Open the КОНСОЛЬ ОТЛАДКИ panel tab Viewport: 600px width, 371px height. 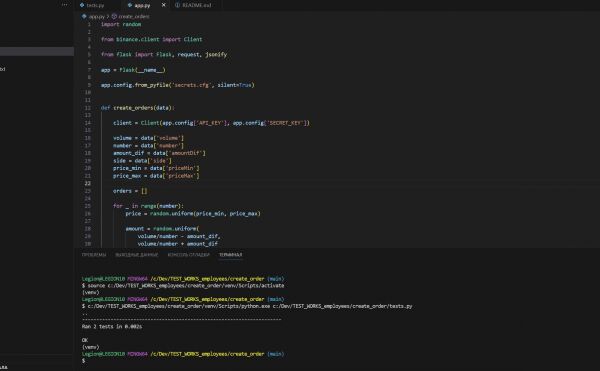point(189,255)
